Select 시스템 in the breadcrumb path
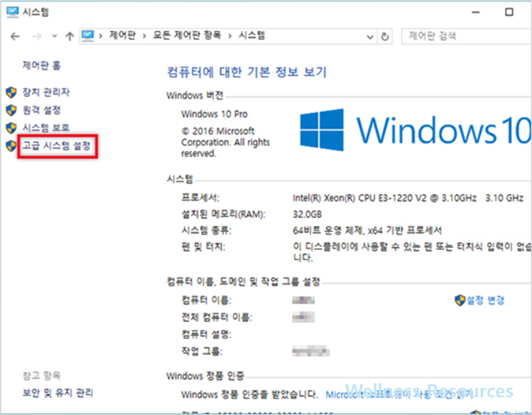Image resolution: width=532 pixels, height=415 pixels. [252, 35]
